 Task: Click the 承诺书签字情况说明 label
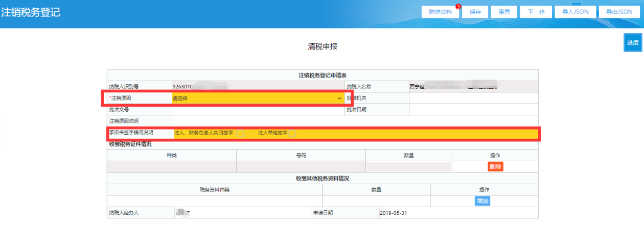(131, 133)
